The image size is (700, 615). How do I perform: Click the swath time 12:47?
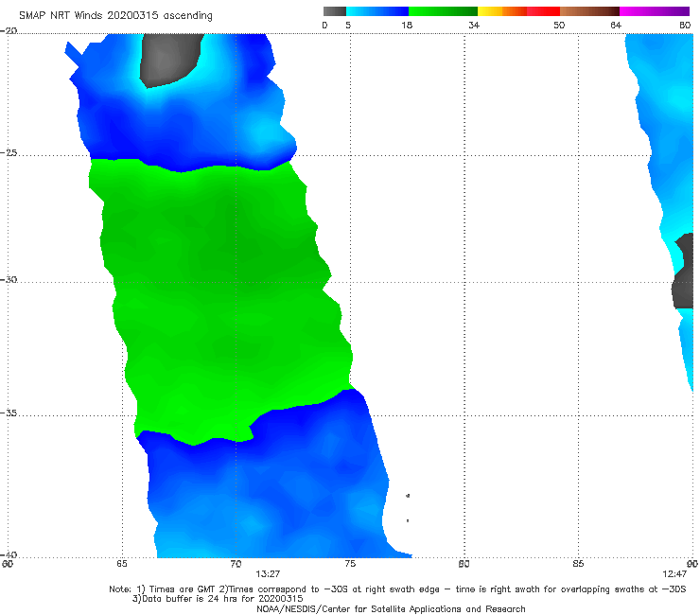[674, 574]
